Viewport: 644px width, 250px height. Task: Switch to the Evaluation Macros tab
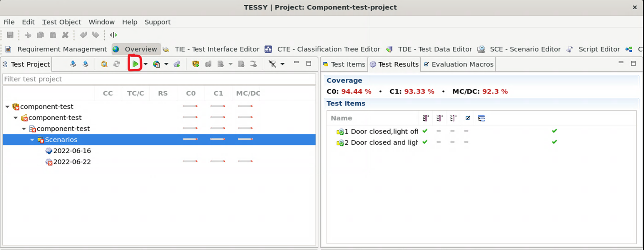coord(459,64)
